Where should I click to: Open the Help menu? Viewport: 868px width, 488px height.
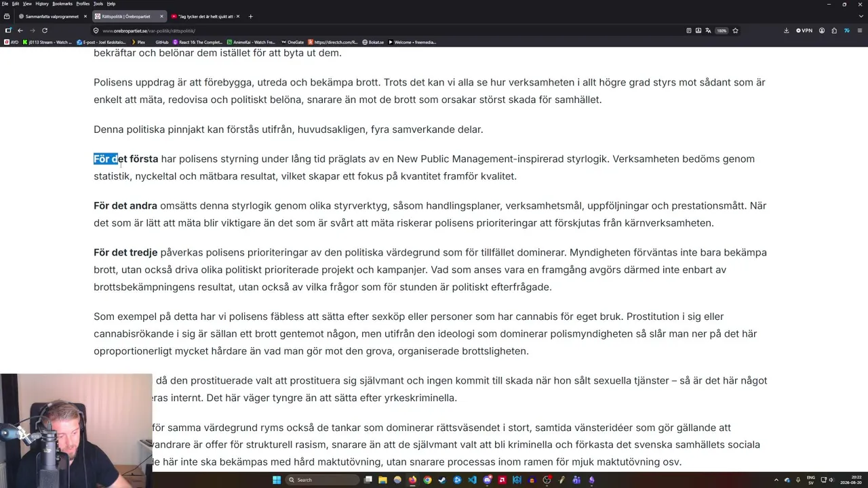111,3
